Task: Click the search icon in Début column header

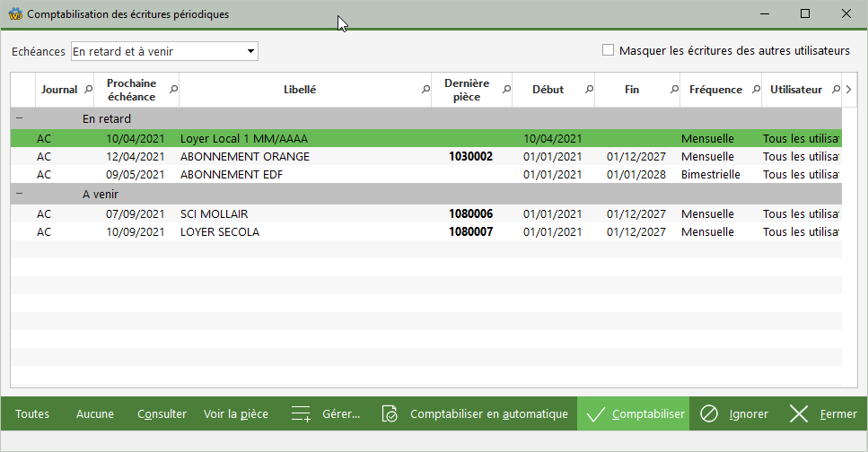Action: pos(589,90)
